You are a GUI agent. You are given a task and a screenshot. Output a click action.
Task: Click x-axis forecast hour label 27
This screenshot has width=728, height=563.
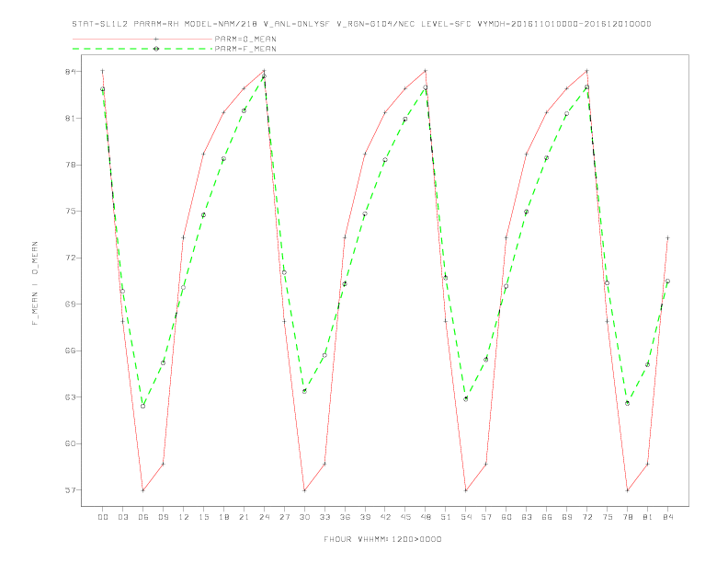[x=284, y=517]
